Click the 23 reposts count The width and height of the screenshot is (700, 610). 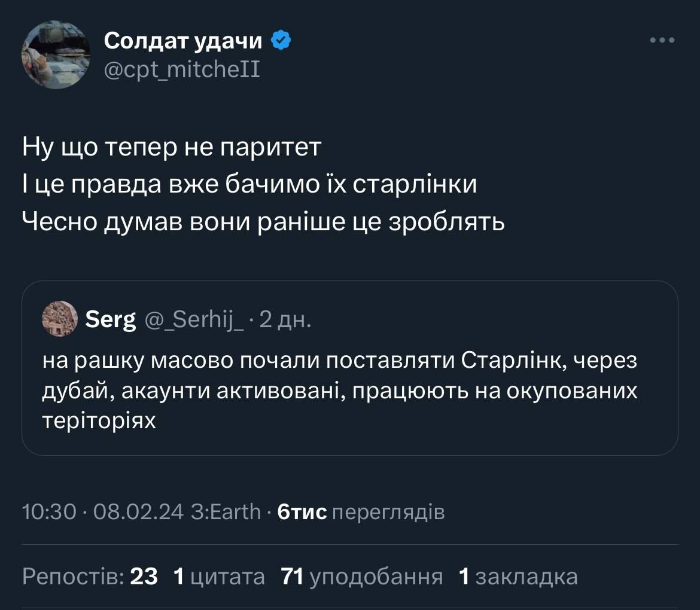[144, 577]
